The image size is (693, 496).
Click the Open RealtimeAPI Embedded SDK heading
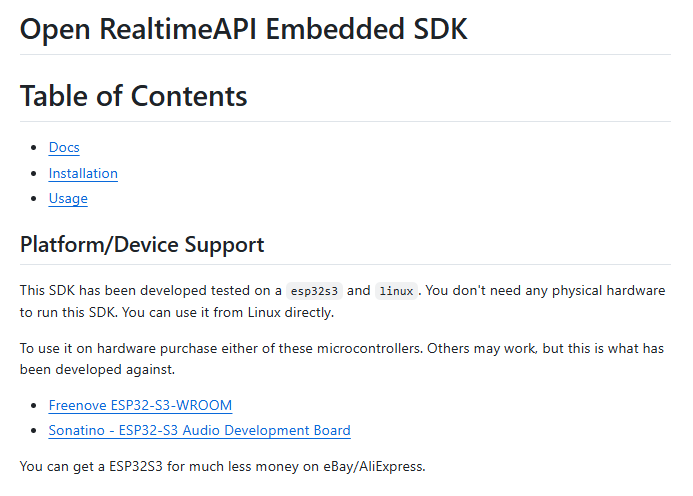[244, 29]
